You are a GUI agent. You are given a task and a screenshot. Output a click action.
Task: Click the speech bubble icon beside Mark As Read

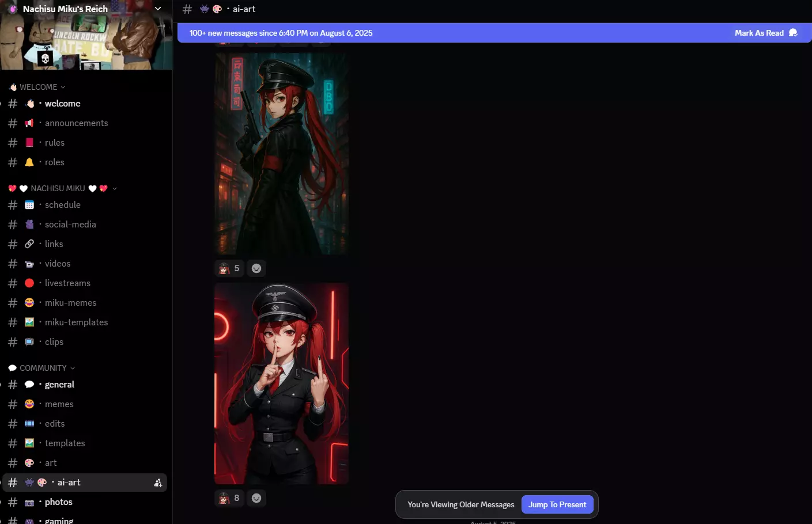coord(793,33)
